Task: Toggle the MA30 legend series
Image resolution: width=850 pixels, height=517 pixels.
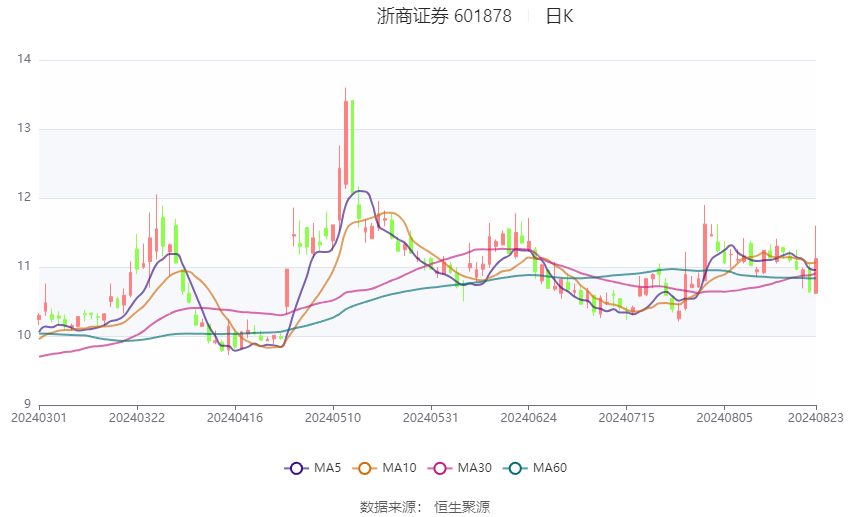Action: pyautogui.click(x=460, y=468)
